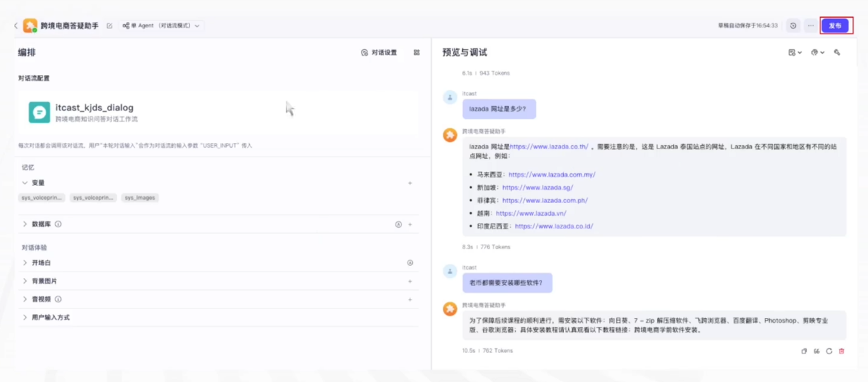This screenshot has width=868, height=382.
Task: Add a variable with the 变量 plus icon
Action: (x=410, y=183)
